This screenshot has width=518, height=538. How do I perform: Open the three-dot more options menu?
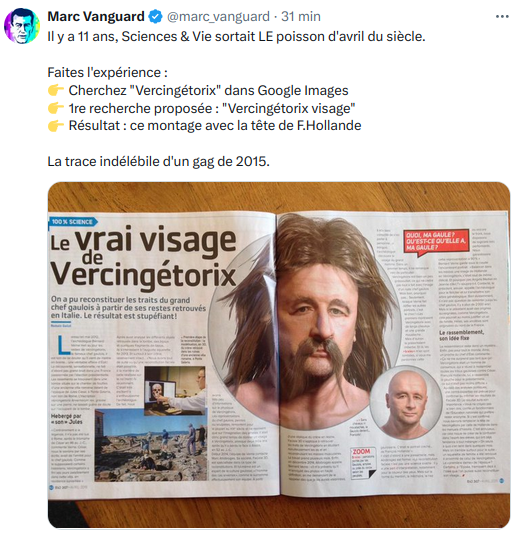pyautogui.click(x=502, y=16)
